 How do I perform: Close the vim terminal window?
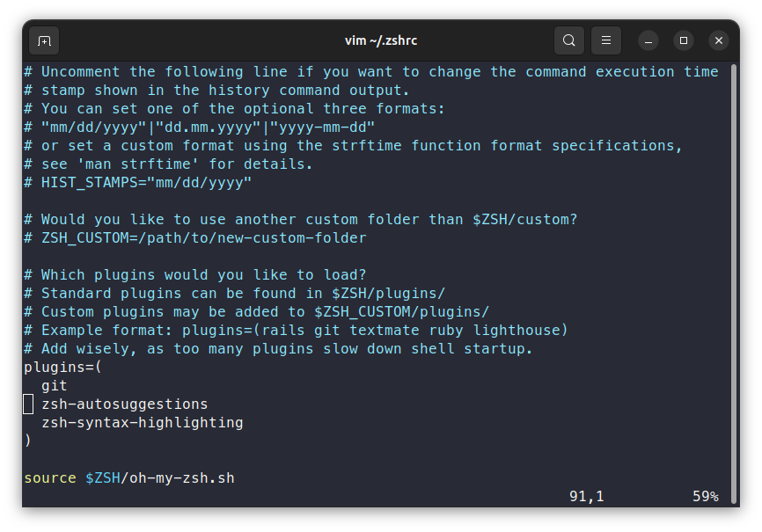point(719,40)
